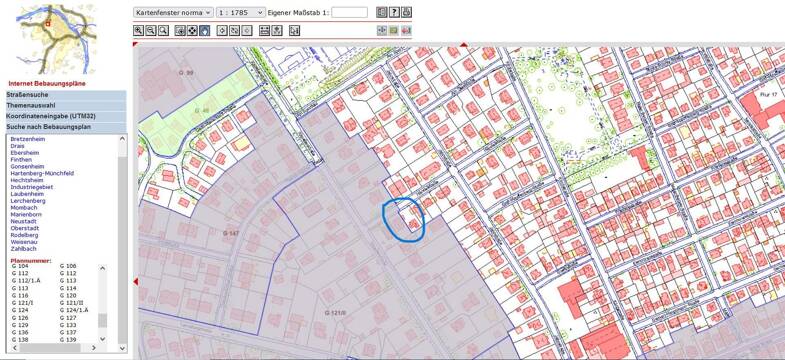
Task: Click the legend panel icon beside help
Action: click(x=381, y=12)
